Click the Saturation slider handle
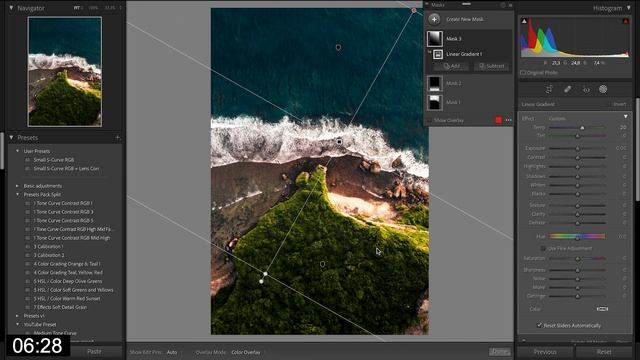640x360 pixels. [578, 259]
